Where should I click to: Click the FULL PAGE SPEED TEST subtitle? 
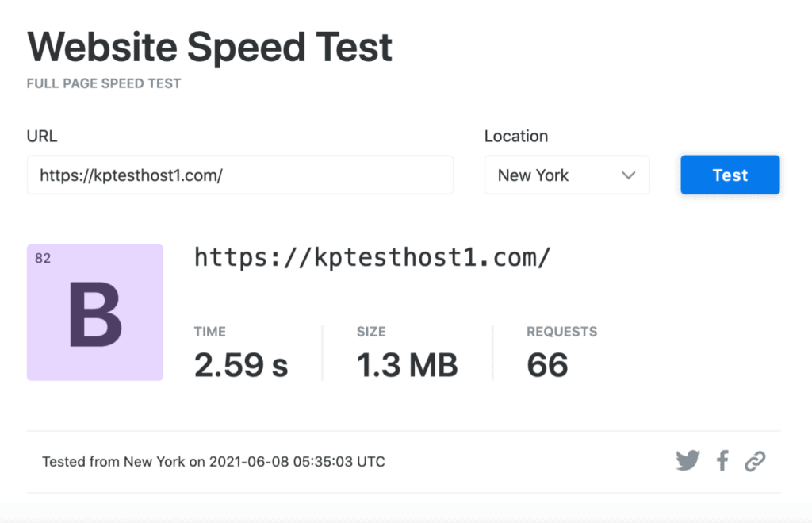104,83
